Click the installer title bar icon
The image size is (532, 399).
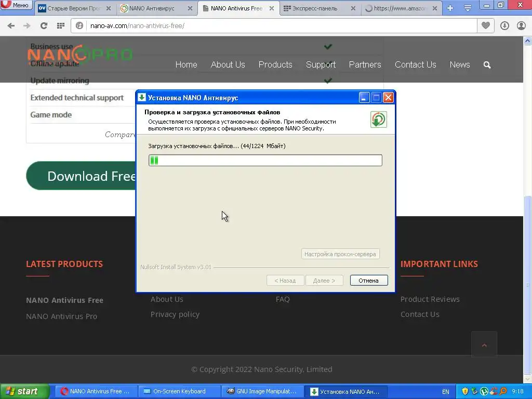[142, 97]
